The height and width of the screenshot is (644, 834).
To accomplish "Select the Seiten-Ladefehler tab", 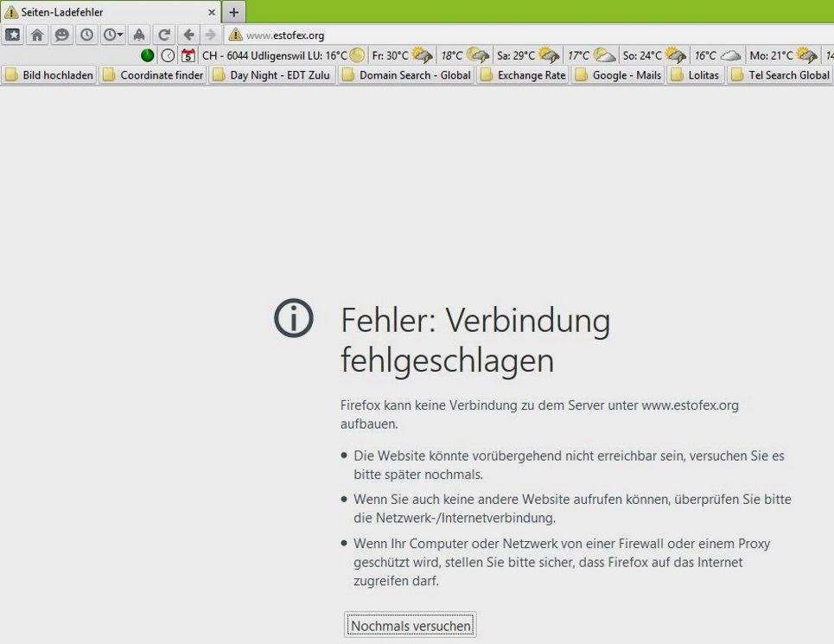I will click(110, 12).
